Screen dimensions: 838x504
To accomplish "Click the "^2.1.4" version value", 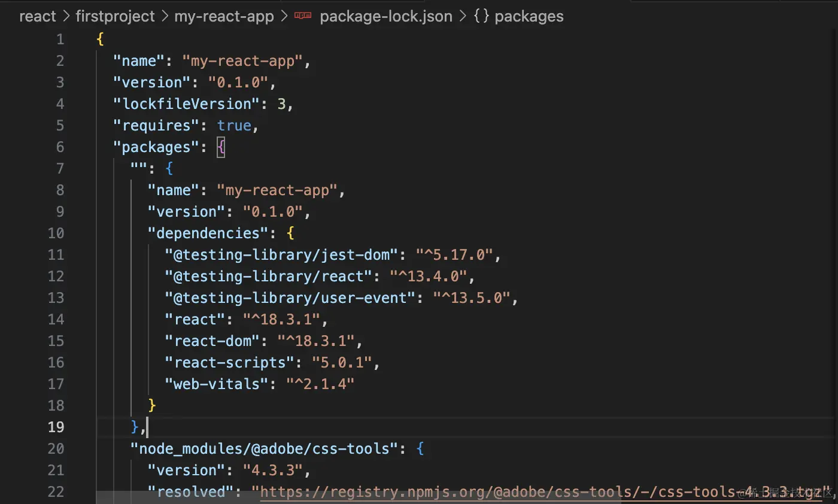I will click(320, 384).
